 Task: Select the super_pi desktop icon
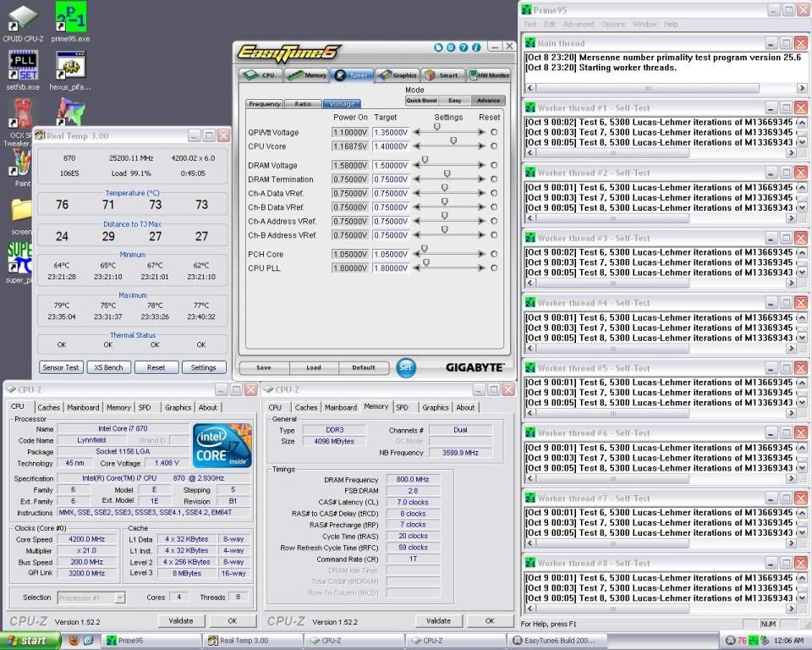tap(19, 263)
